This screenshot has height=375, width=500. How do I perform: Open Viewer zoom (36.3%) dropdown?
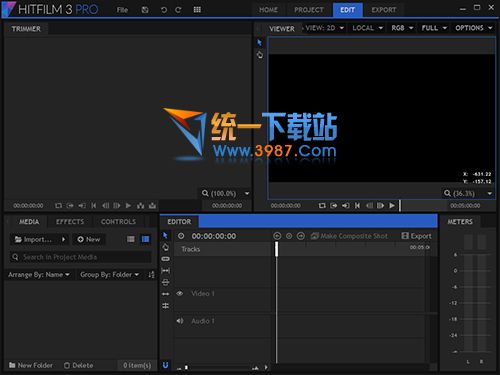(x=468, y=193)
